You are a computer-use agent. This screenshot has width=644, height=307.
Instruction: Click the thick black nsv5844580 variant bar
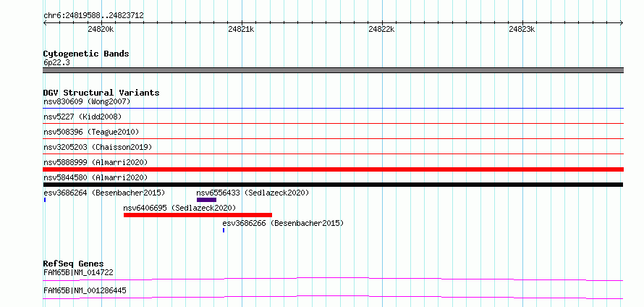[x=333, y=185]
